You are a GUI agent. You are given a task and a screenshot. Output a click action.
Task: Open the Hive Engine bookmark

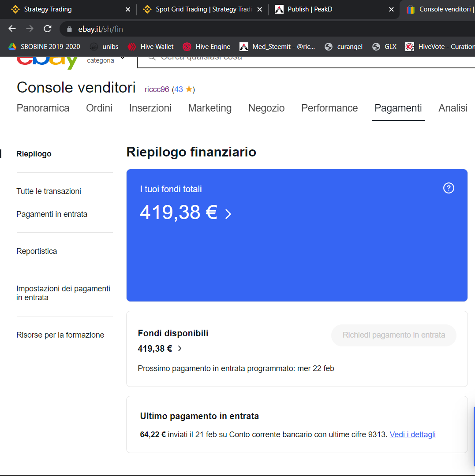tap(206, 47)
